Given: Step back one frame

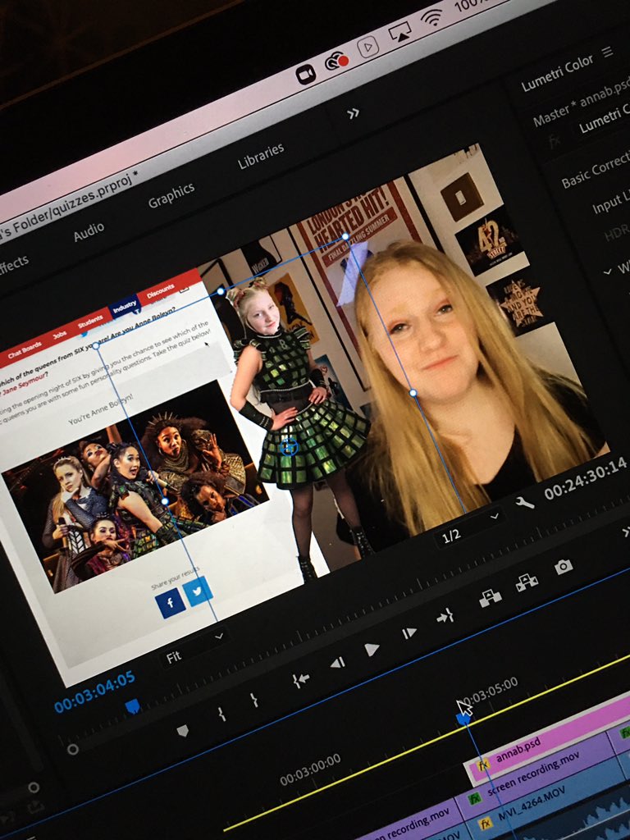Looking at the screenshot, I should (x=337, y=663).
